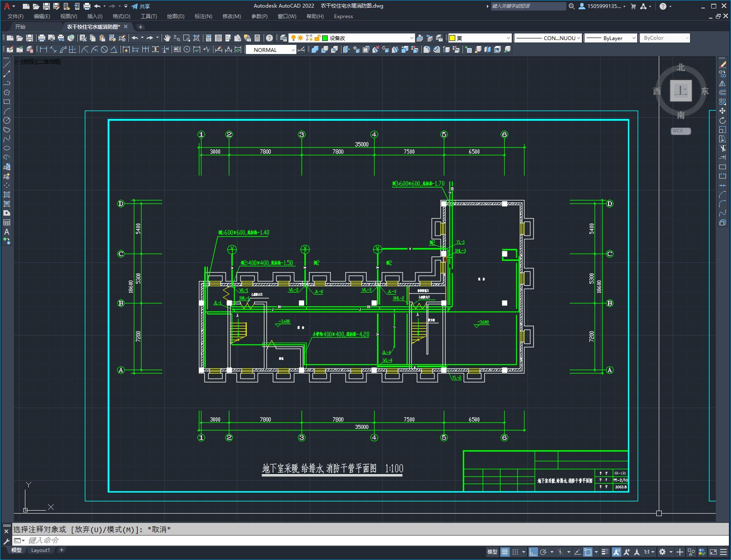The image size is (731, 560).
Task: Click the WCS button under the ViewCube
Action: (681, 131)
